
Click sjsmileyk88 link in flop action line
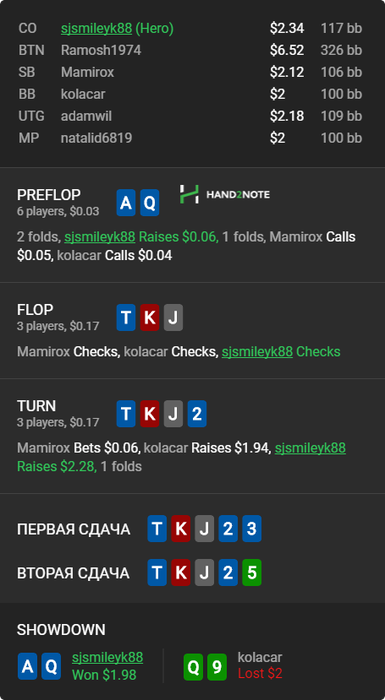tap(257, 352)
